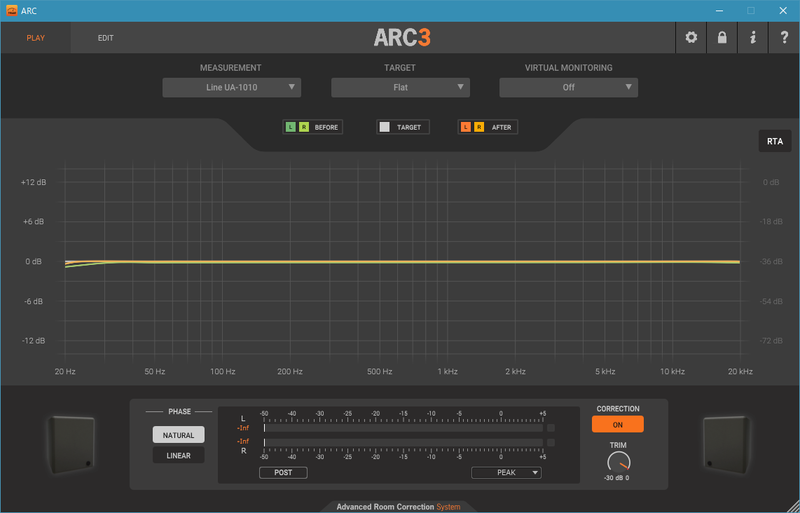
Task: Enable the RTA button
Action: [774, 141]
